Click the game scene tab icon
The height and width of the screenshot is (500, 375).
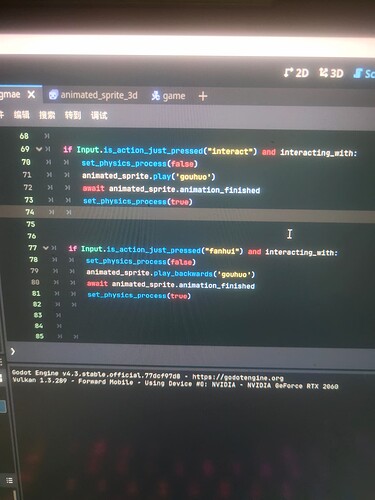coord(156,96)
